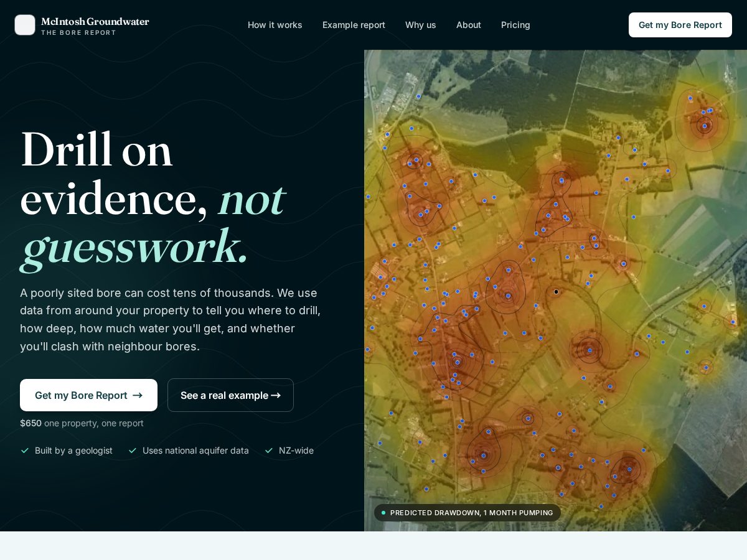Open the How it works nav item
747x560 pixels.
(275, 25)
